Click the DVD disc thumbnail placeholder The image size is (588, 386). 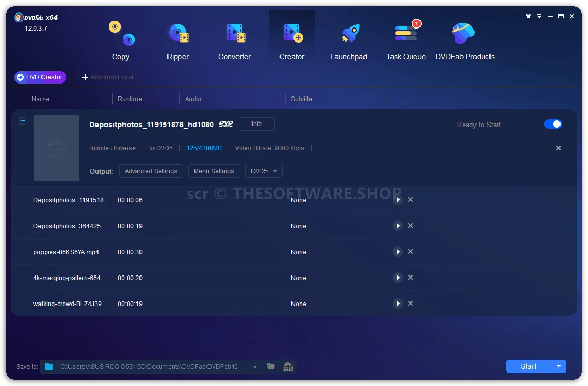57,148
